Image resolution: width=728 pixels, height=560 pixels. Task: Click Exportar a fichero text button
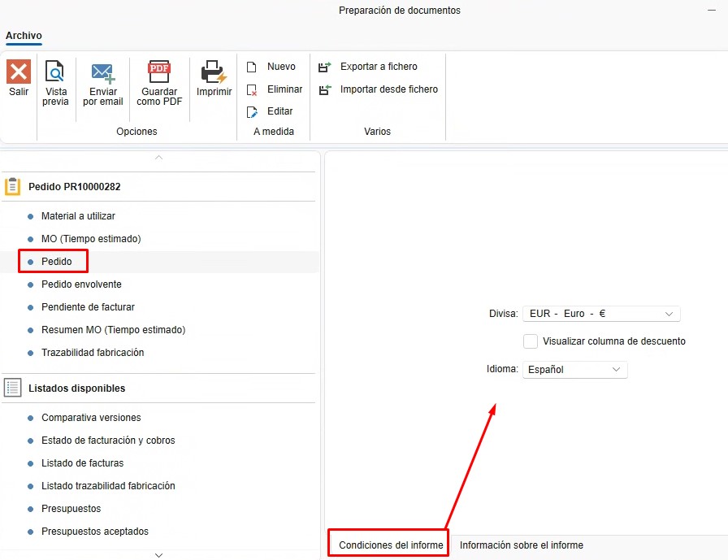379,67
